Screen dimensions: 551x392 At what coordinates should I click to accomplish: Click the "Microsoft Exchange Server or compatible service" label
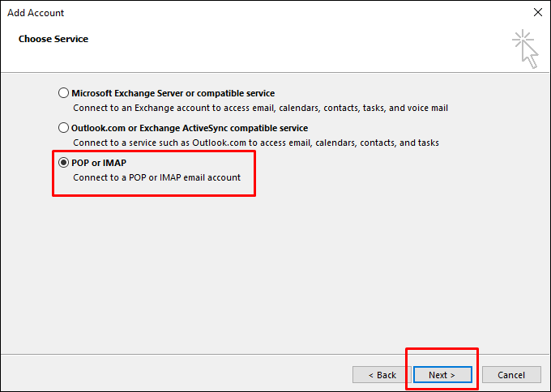click(x=173, y=93)
